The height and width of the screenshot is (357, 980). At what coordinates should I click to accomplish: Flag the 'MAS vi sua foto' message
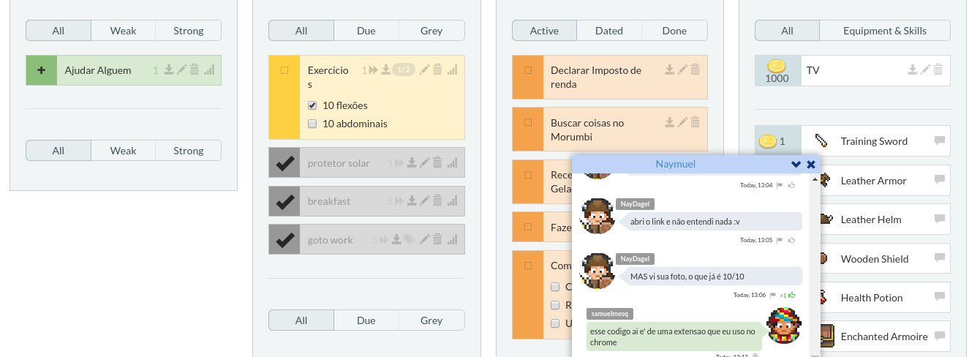click(773, 295)
